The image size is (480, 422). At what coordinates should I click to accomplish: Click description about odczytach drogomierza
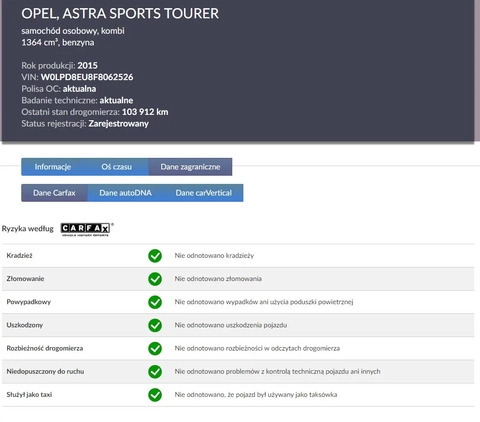(x=257, y=348)
